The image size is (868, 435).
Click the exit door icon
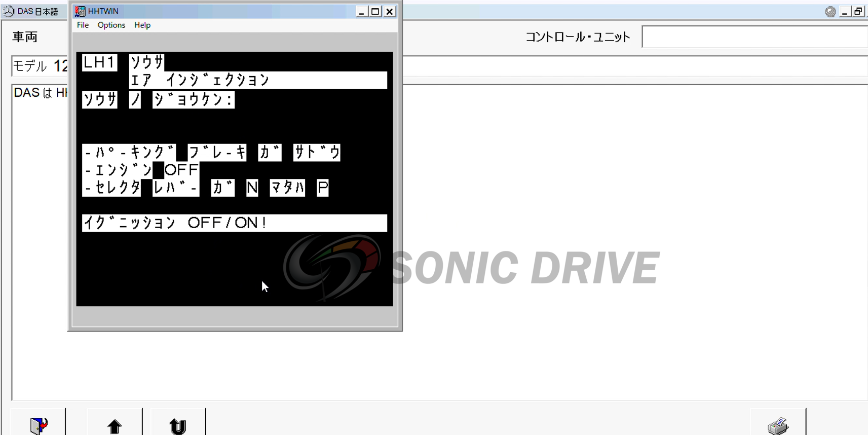click(39, 425)
